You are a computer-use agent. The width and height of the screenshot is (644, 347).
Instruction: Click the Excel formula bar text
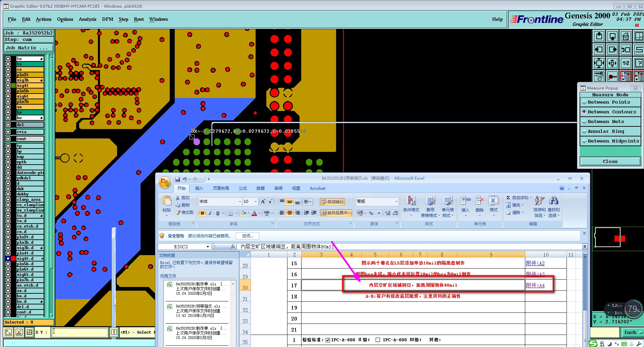287,247
